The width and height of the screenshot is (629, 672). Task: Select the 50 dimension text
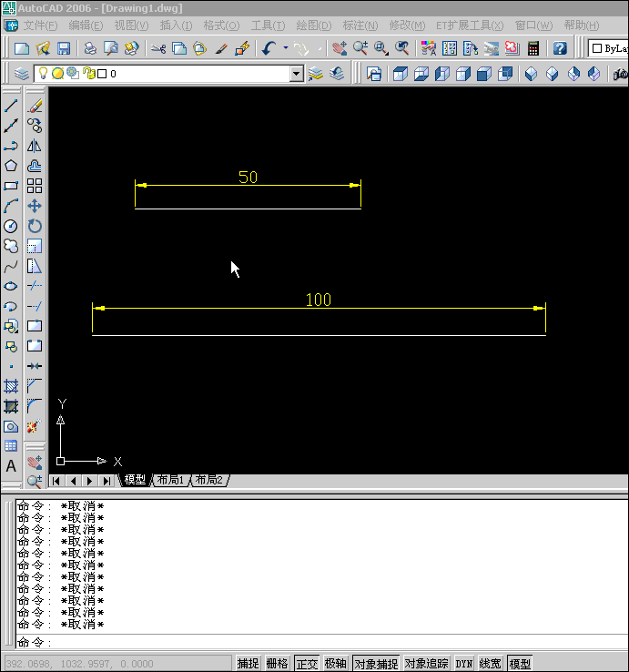click(249, 177)
